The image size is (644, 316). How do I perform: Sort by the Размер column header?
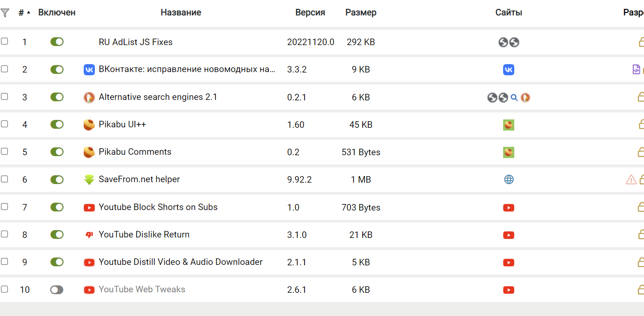[361, 13]
